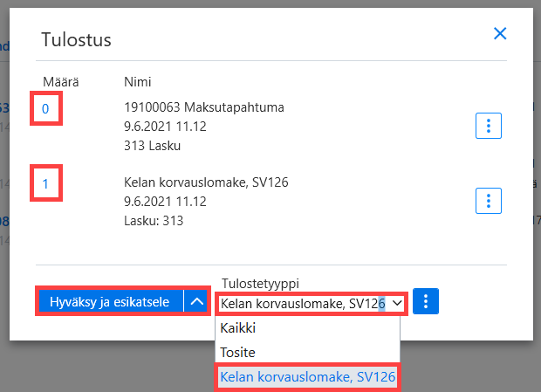Open three-dot menu for Kelan korvauslomake row

(489, 201)
